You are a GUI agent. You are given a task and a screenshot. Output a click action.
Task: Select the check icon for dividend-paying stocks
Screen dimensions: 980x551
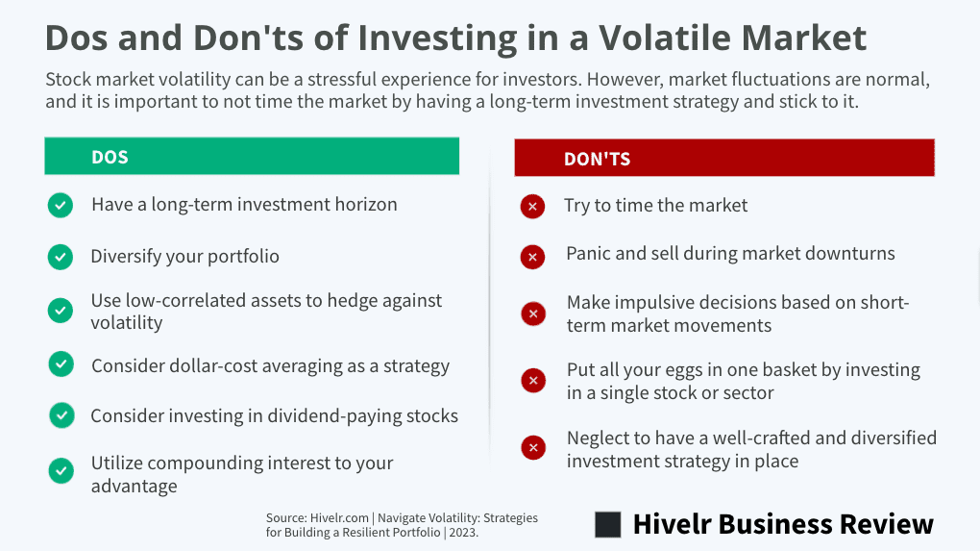click(61, 415)
